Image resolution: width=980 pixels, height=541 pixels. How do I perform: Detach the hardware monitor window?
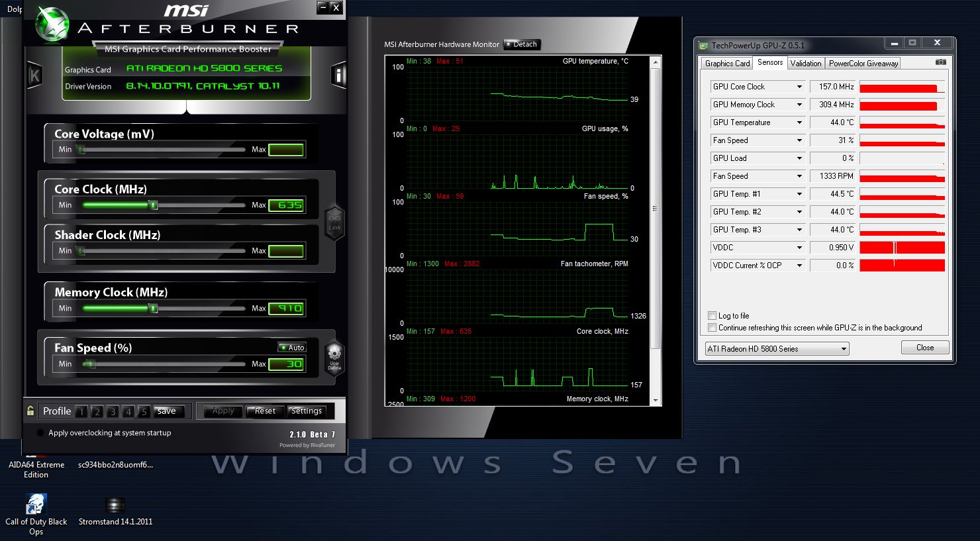[x=522, y=44]
